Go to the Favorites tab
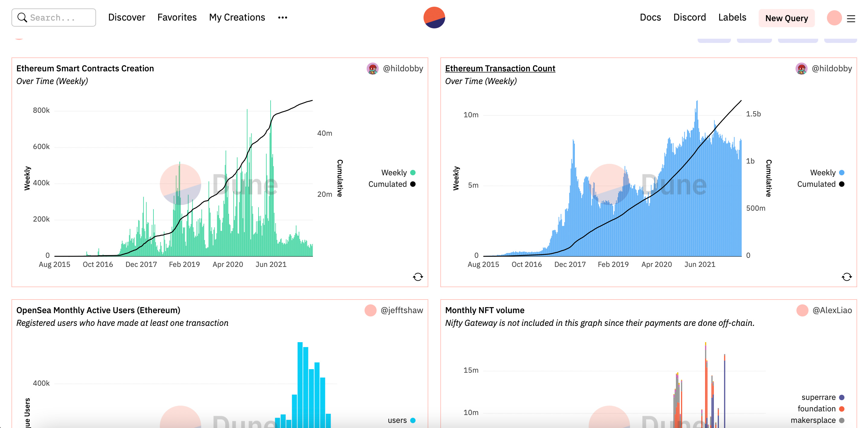Viewport: 868px width, 428px height. [177, 18]
